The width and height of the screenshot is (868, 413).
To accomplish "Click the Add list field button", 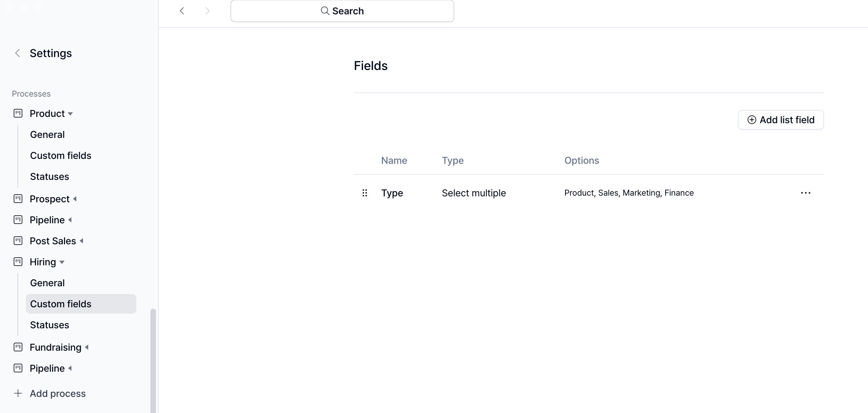I will 781,120.
